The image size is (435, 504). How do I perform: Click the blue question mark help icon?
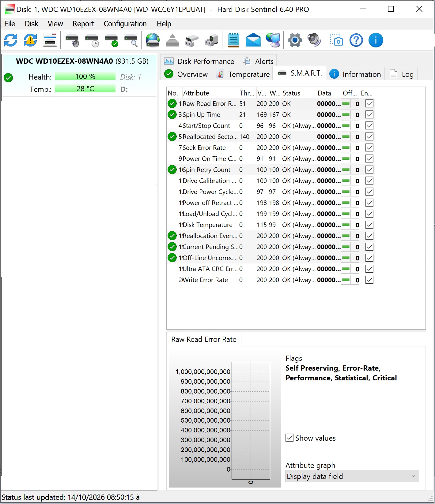pos(356,40)
